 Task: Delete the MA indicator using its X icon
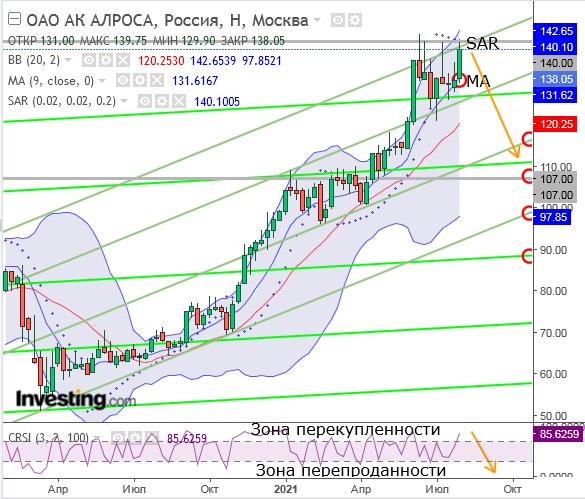[x=157, y=80]
